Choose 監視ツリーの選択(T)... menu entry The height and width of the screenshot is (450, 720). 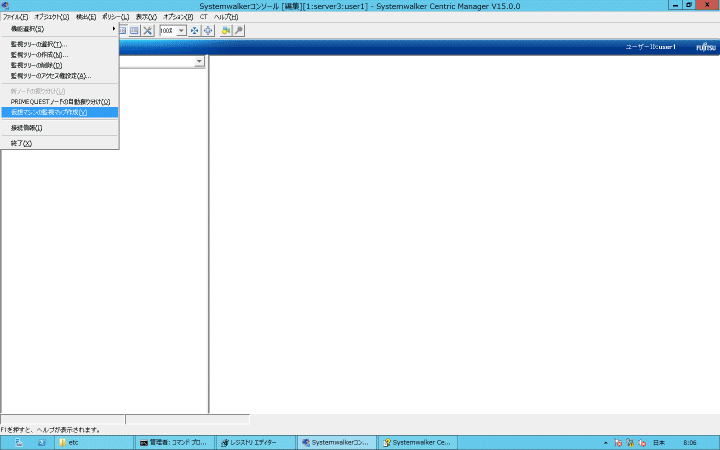coord(60,45)
